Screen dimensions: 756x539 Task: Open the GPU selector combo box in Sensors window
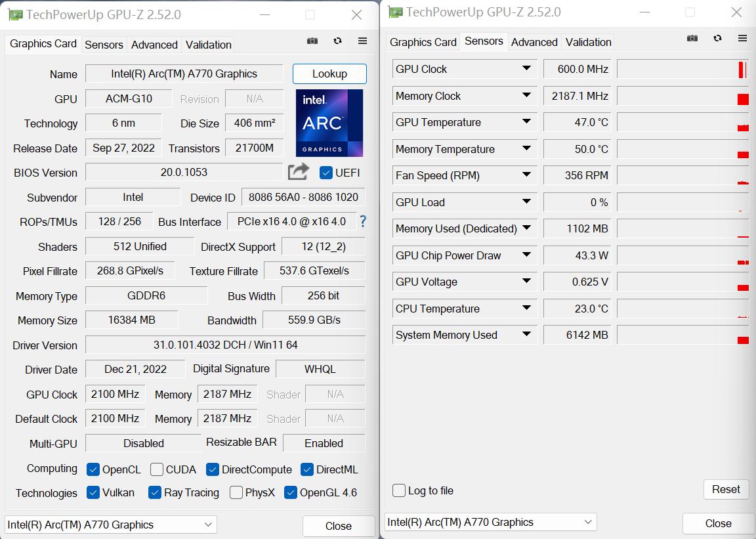pos(490,522)
